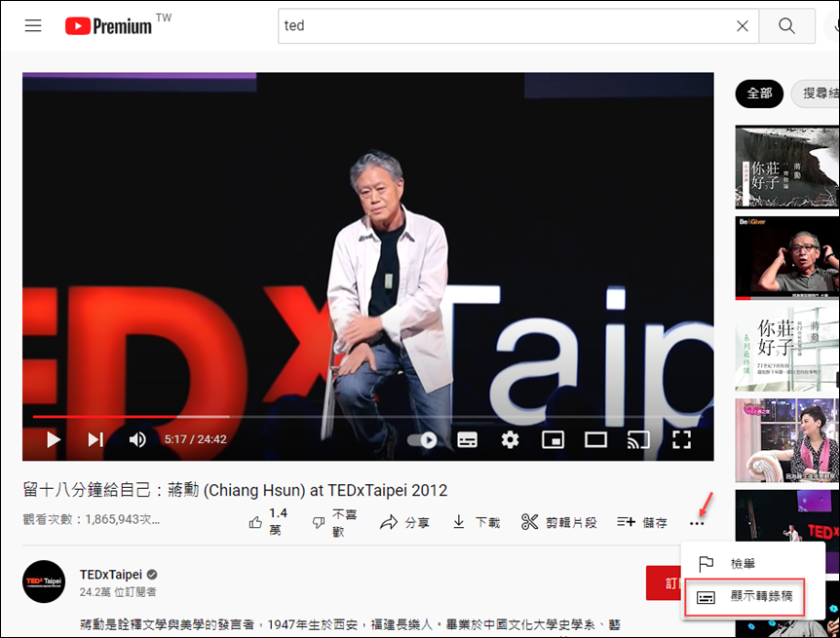Download the video (下載)
The height and width of the screenshot is (638, 840).
point(476,522)
